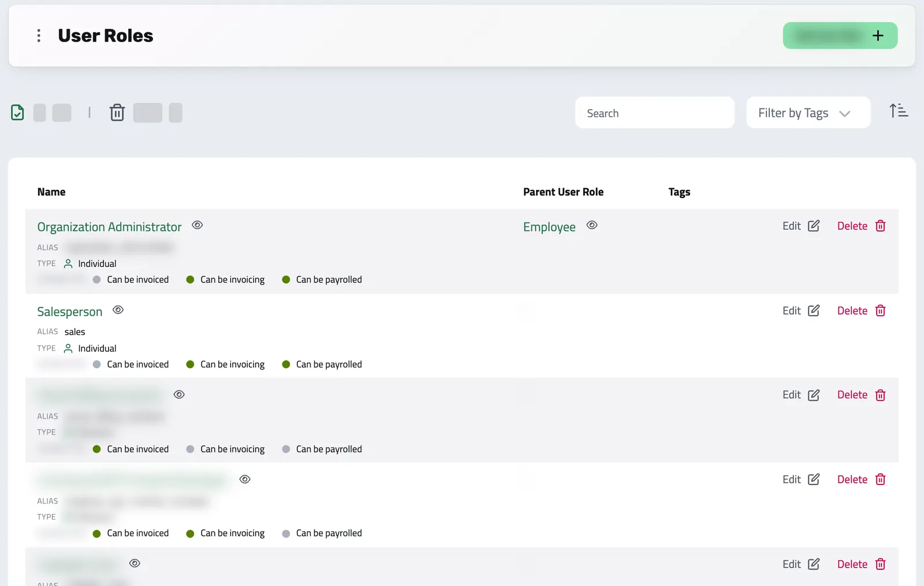The width and height of the screenshot is (924, 586).
Task: Click Delete on the third role row
Action: coord(861,395)
